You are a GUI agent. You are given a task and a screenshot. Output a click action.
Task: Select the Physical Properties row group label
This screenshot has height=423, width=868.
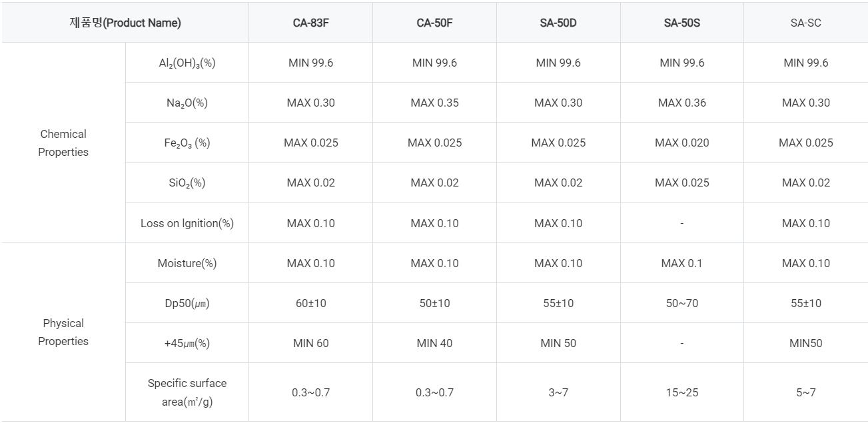[63, 332]
